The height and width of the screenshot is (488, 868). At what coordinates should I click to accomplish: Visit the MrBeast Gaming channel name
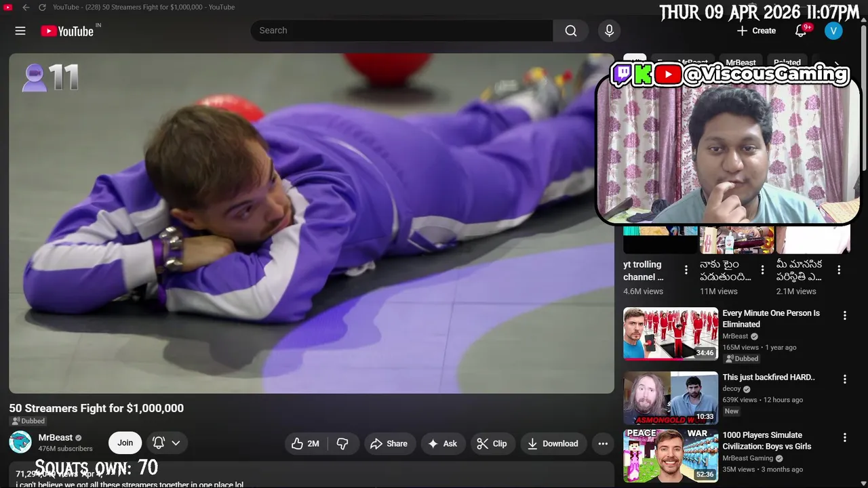point(747,459)
